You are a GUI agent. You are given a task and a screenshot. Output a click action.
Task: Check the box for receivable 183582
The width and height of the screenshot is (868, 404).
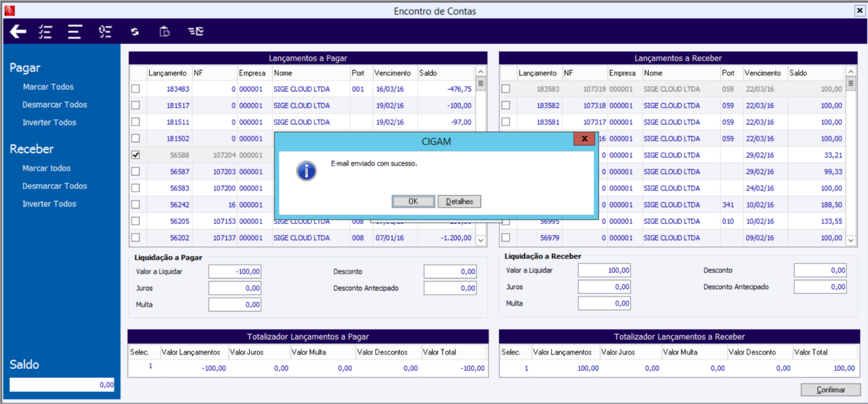pos(506,106)
